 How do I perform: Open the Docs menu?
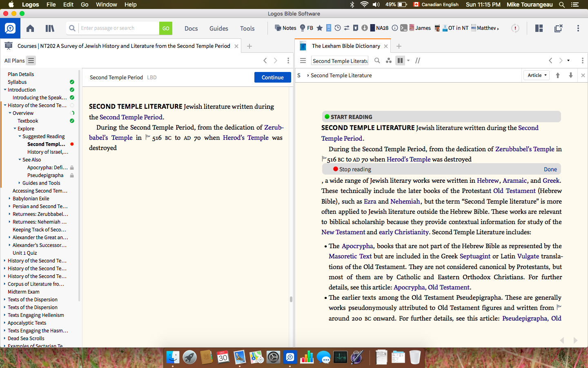click(191, 28)
